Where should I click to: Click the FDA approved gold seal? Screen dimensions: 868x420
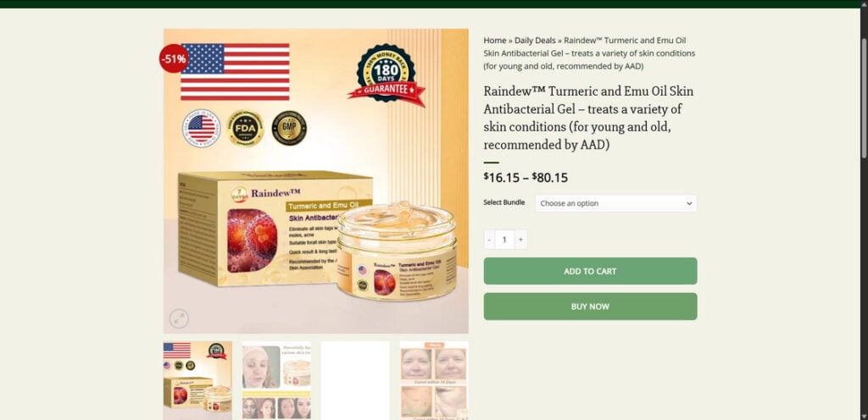(x=245, y=128)
